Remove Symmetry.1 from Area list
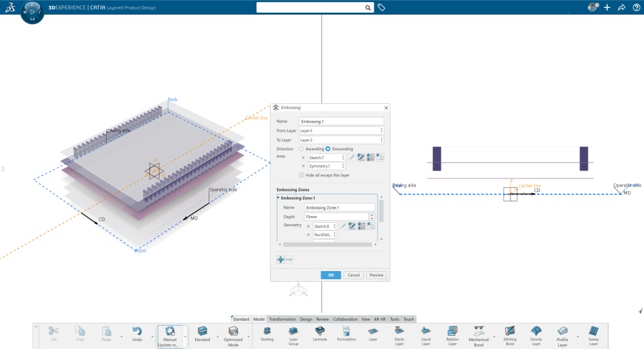This screenshot has height=349, width=644. point(303,166)
